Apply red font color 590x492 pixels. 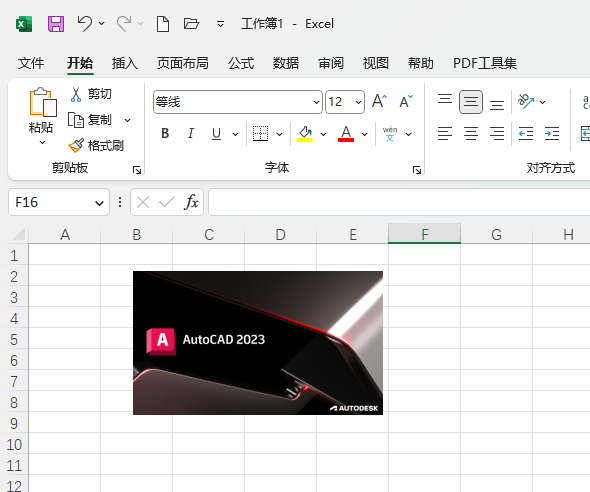[x=346, y=134]
